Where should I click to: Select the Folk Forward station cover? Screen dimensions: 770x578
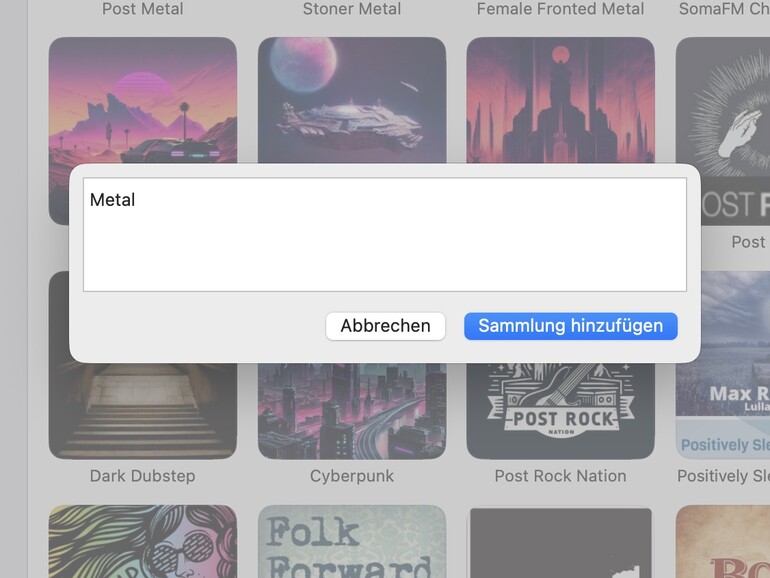coord(352,542)
